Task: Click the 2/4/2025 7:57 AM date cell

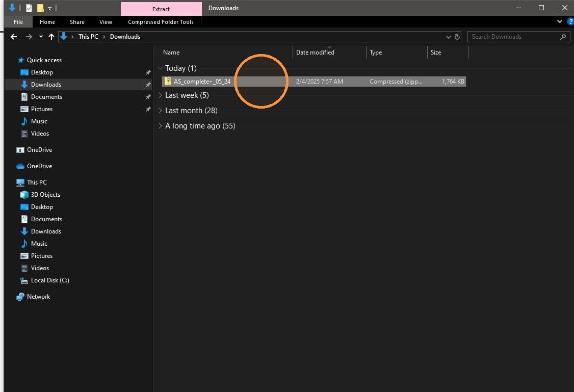Action: [320, 81]
